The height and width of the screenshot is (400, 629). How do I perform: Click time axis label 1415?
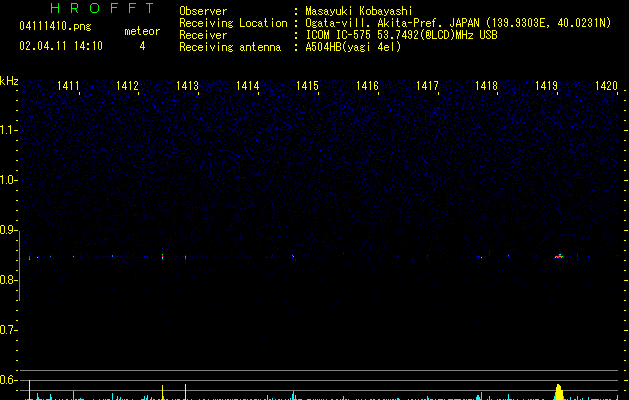[x=307, y=86]
